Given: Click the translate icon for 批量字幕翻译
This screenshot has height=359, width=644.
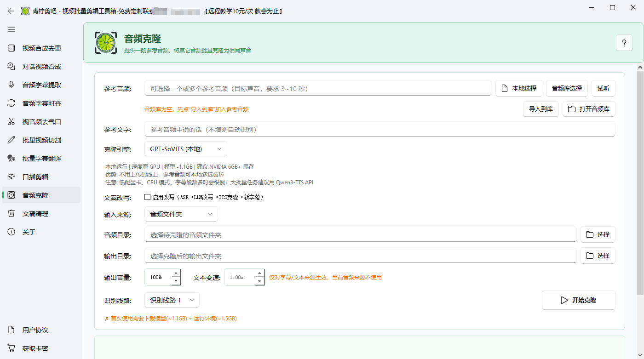Looking at the screenshot, I should pos(11,159).
